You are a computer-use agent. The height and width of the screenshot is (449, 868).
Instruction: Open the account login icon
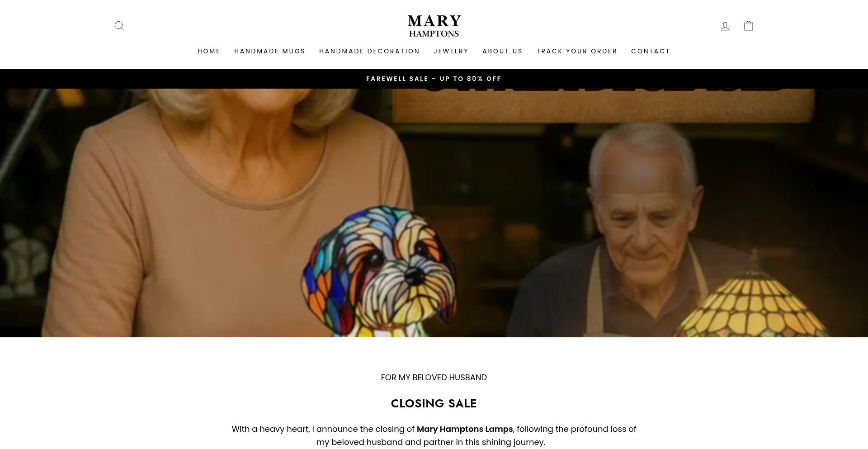pyautogui.click(x=725, y=26)
